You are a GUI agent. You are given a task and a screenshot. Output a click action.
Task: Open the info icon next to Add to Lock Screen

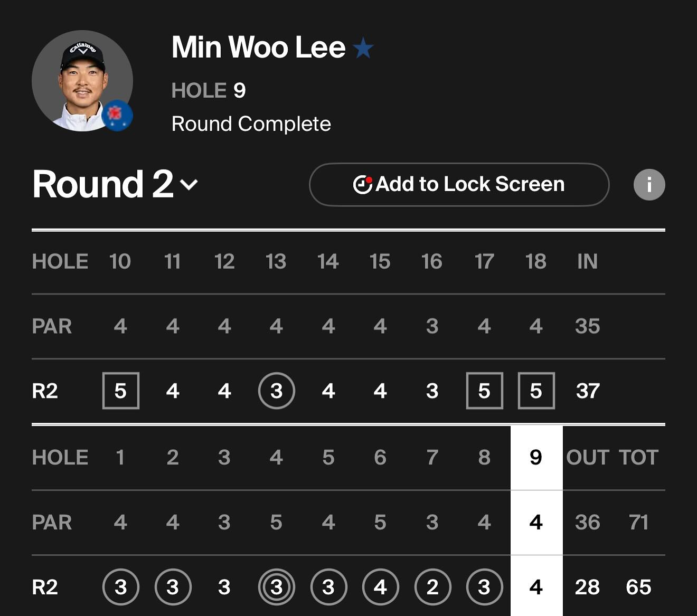(x=649, y=185)
